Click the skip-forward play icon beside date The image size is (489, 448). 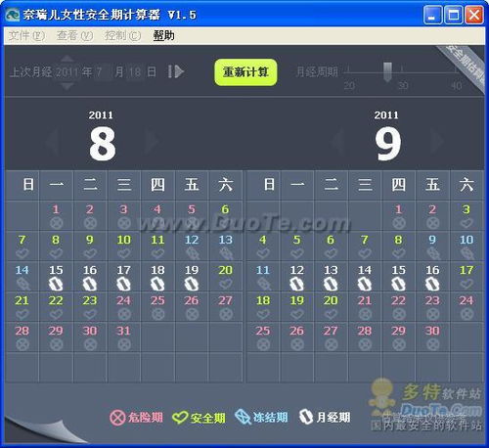click(176, 71)
